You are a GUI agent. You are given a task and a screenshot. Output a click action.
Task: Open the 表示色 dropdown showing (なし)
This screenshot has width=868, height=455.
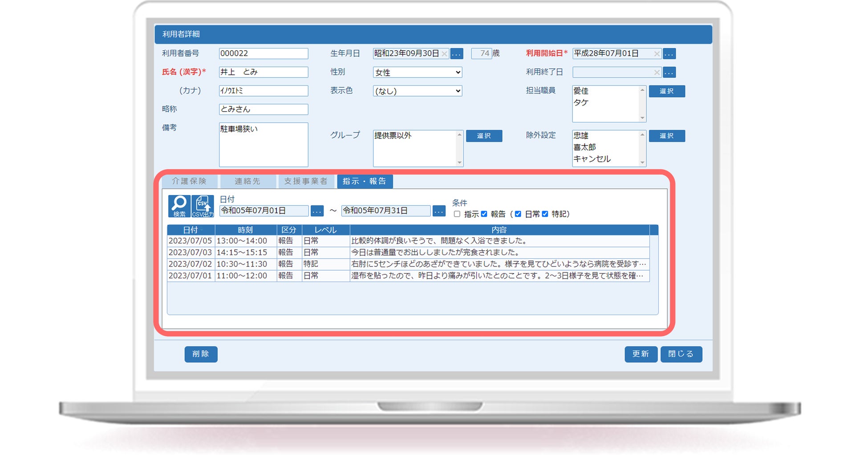pos(418,91)
